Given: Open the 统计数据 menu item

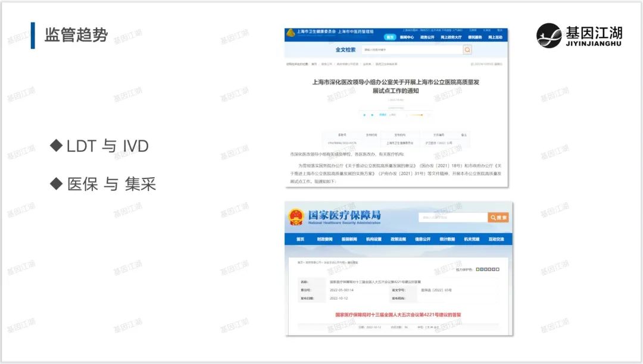Looking at the screenshot, I should (447, 239).
